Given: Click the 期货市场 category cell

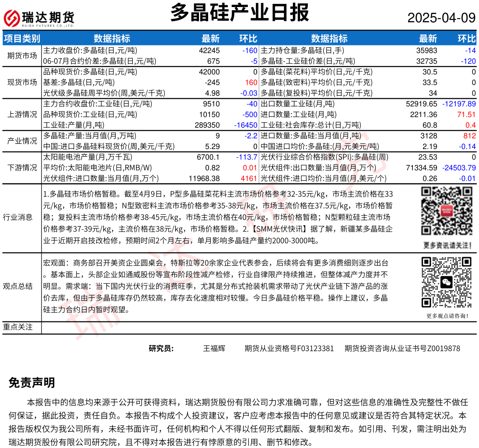Looking at the screenshot, I should [x=22, y=56].
